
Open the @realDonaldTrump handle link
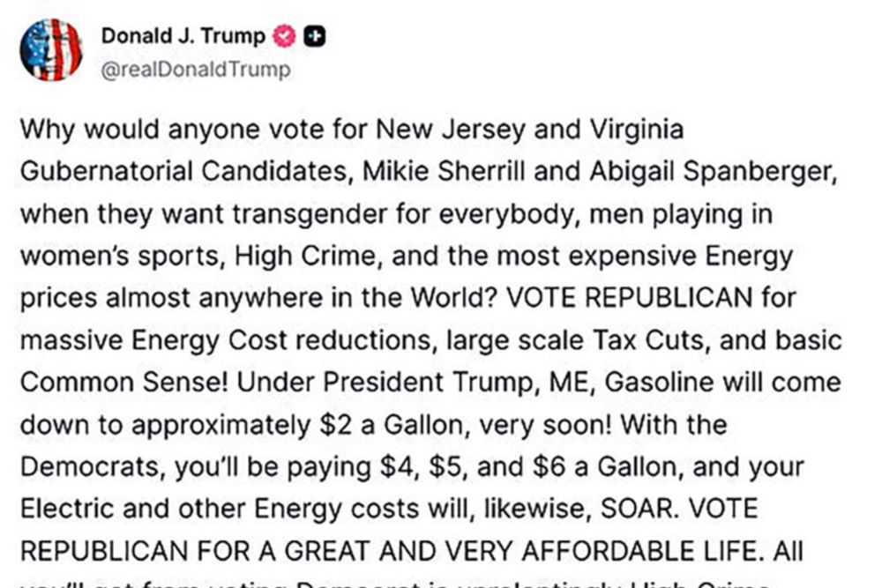(x=196, y=70)
